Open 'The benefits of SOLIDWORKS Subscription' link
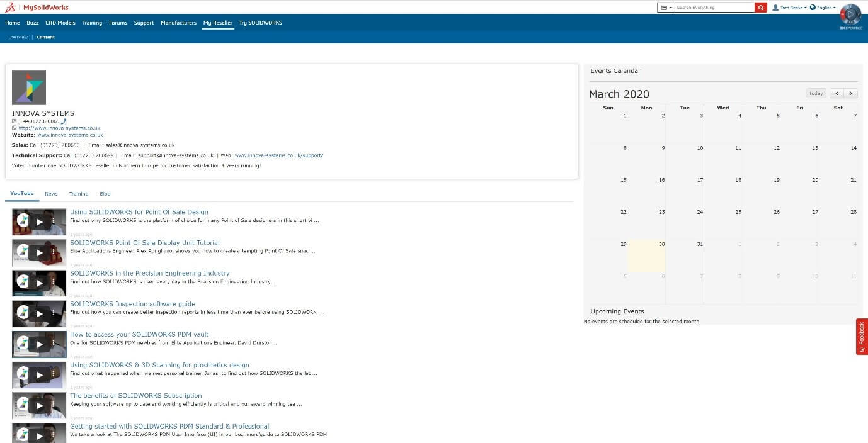This screenshot has height=443, width=868. (136, 395)
